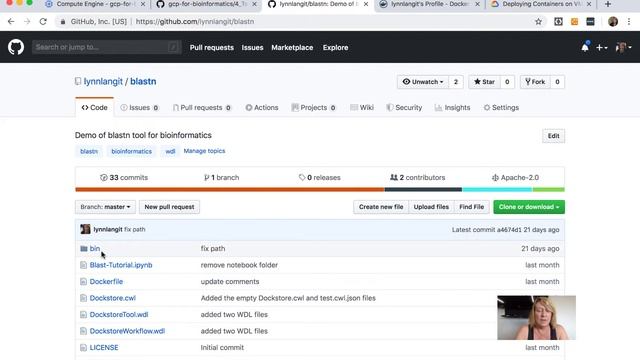Viewport: 640px width, 360px height.
Task: Switch to lynnlangit's Profile Docker tab
Action: (x=429, y=4)
